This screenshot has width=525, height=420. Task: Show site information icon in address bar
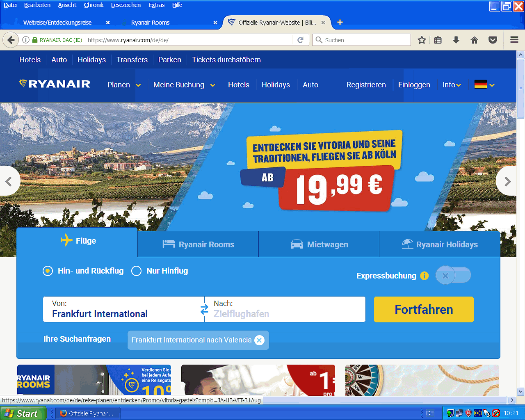(26, 40)
